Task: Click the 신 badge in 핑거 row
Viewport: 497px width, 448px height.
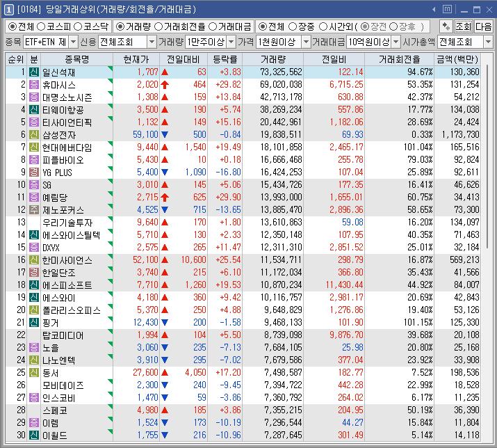Action: (x=33, y=322)
